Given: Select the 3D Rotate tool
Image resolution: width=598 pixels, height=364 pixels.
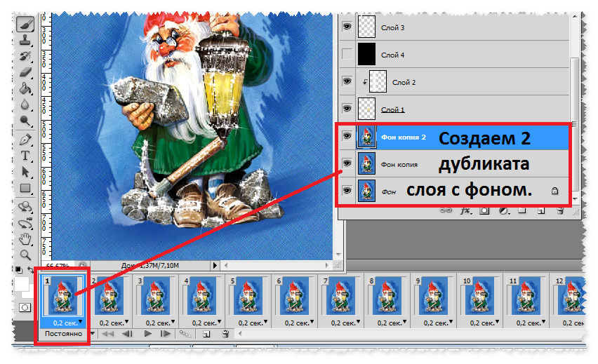Looking at the screenshot, I should pos(25,207).
